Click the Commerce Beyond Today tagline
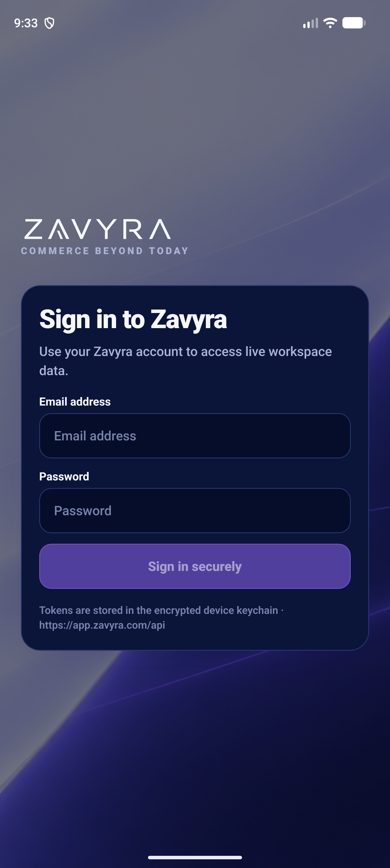Image resolution: width=390 pixels, height=868 pixels. pyautogui.click(x=104, y=251)
